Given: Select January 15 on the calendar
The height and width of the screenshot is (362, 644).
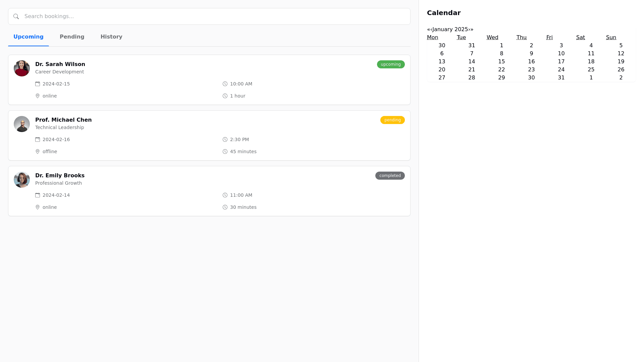Looking at the screenshot, I should point(501,61).
